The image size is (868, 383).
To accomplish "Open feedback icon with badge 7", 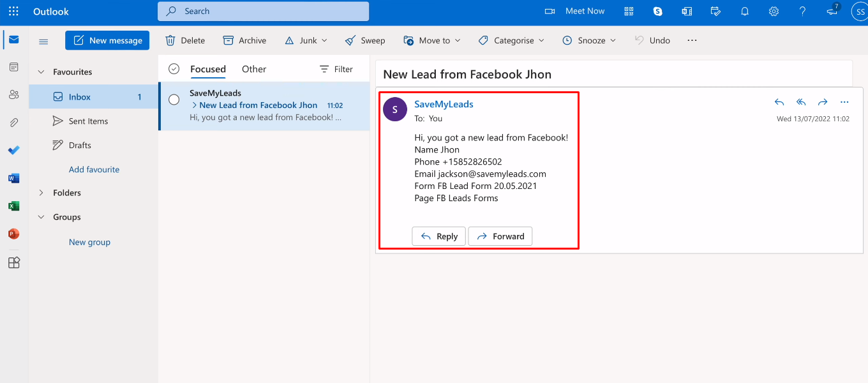I will [832, 10].
